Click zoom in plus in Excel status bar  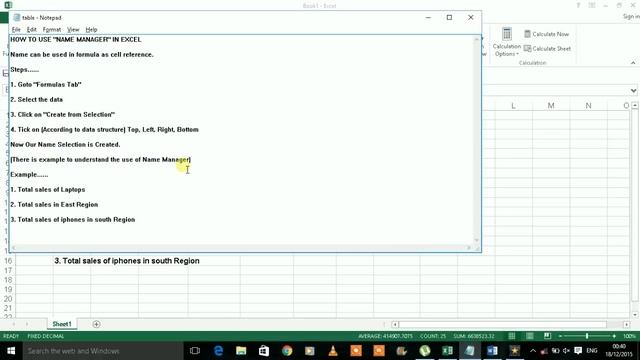tap(614, 336)
